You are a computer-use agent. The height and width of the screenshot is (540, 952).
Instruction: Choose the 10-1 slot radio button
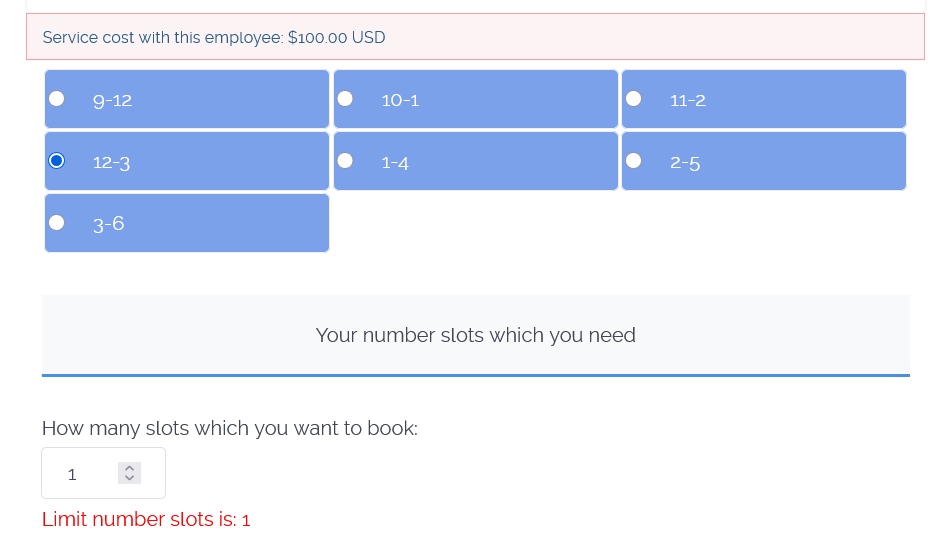tap(345, 98)
